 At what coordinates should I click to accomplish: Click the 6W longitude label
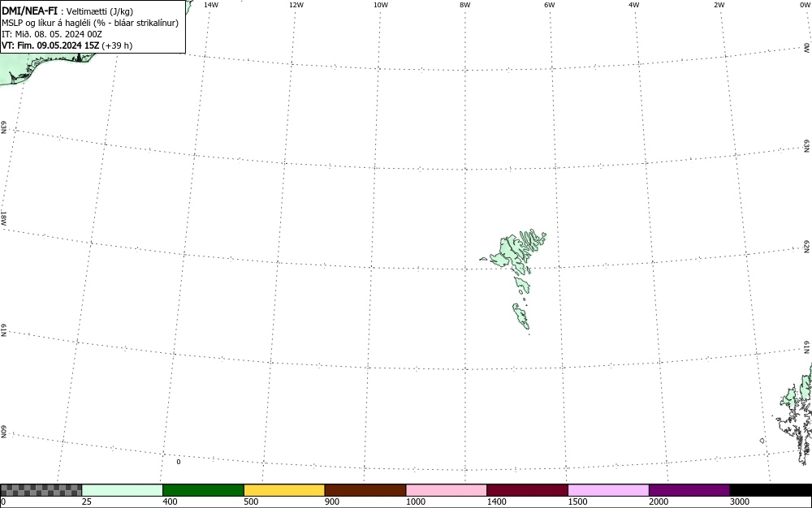pyautogui.click(x=550, y=5)
